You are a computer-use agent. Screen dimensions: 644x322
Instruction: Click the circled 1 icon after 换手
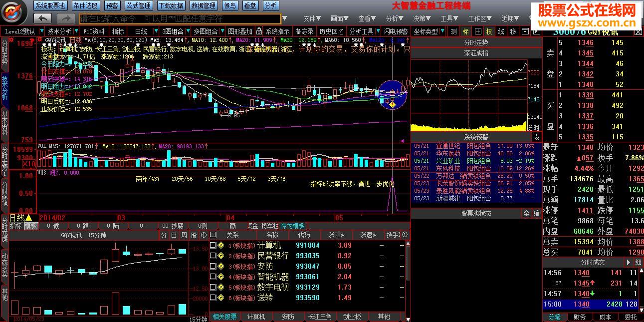(405, 235)
